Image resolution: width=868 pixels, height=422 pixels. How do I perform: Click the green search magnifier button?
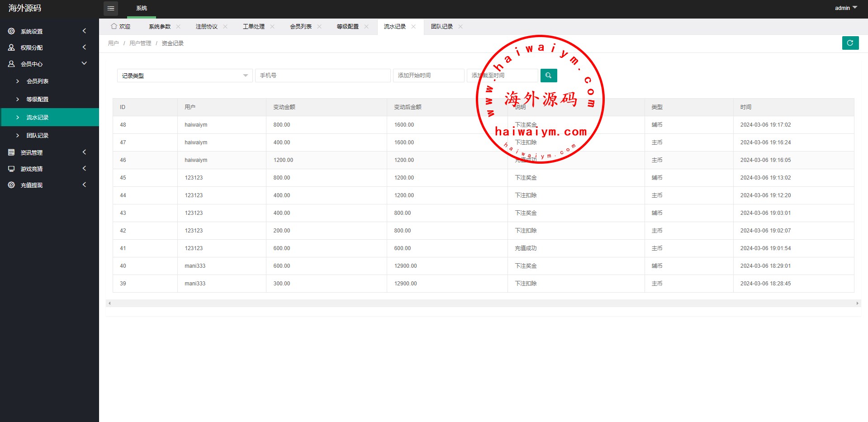548,76
